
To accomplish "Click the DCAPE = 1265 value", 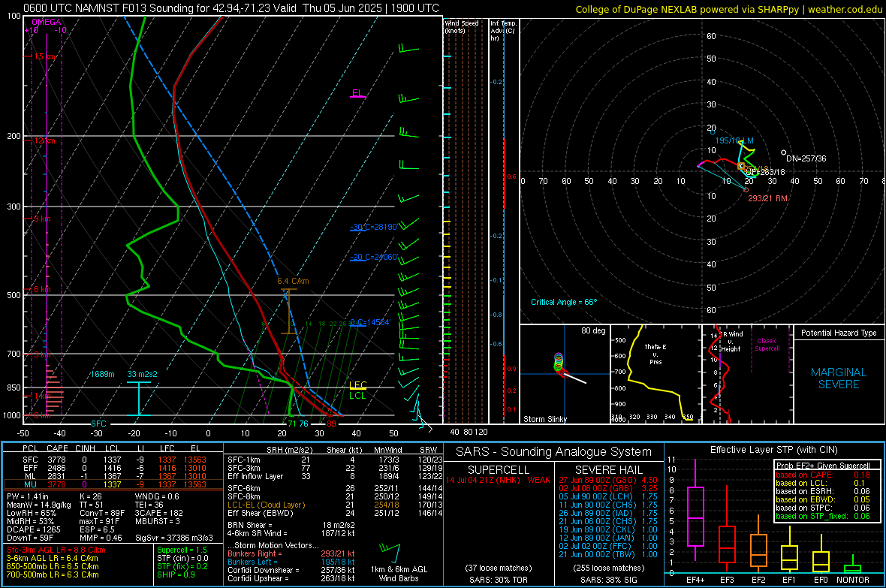I will coord(33,529).
